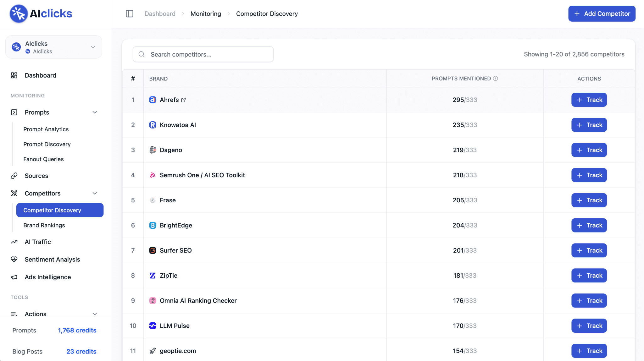Screen dimensions: 644x361
Task: Open Brand Rankings page
Action: (x=44, y=225)
